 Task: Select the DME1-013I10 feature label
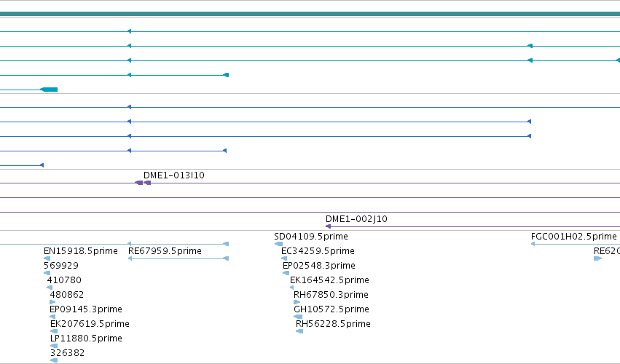pyautogui.click(x=174, y=175)
